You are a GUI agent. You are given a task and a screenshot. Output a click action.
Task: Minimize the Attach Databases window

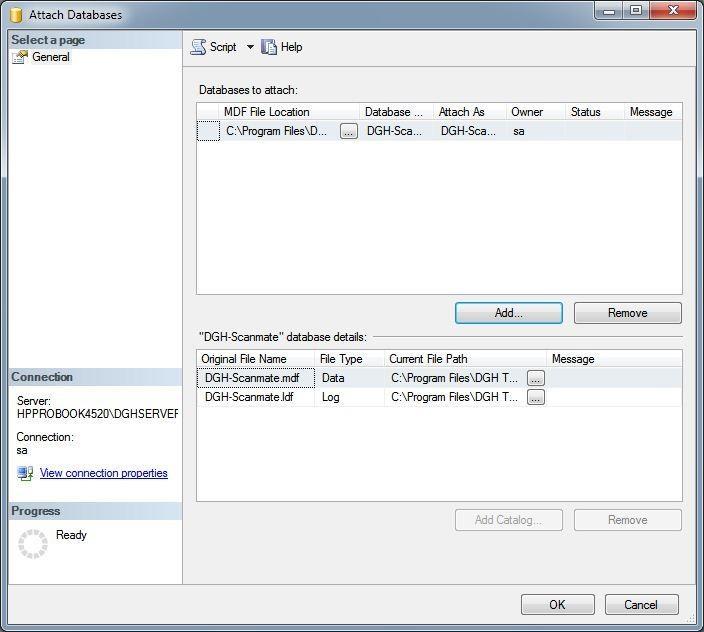coord(609,11)
